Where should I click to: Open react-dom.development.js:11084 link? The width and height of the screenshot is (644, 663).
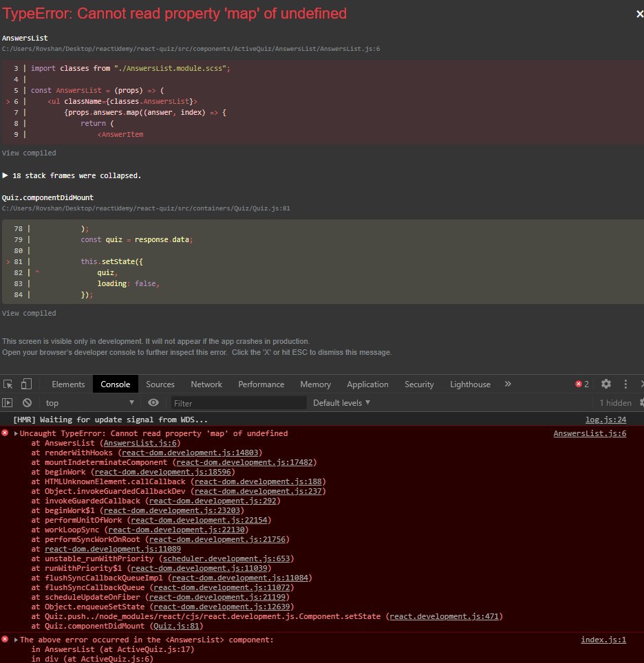tap(240, 578)
